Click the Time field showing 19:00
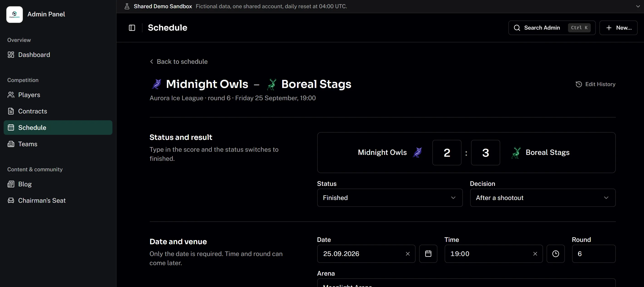The height and width of the screenshot is (287, 644). coord(494,254)
